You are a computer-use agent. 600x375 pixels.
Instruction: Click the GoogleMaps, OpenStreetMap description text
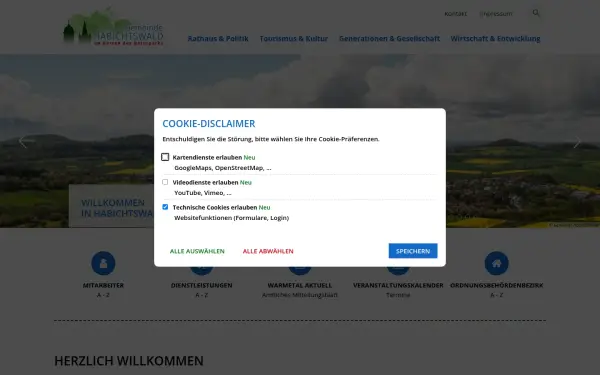(223, 168)
